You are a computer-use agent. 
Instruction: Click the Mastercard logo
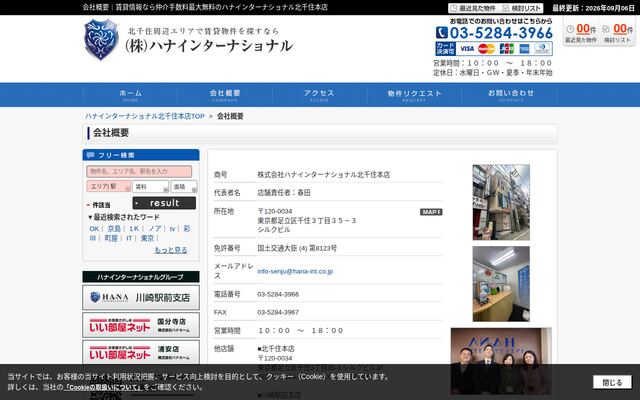click(486, 49)
